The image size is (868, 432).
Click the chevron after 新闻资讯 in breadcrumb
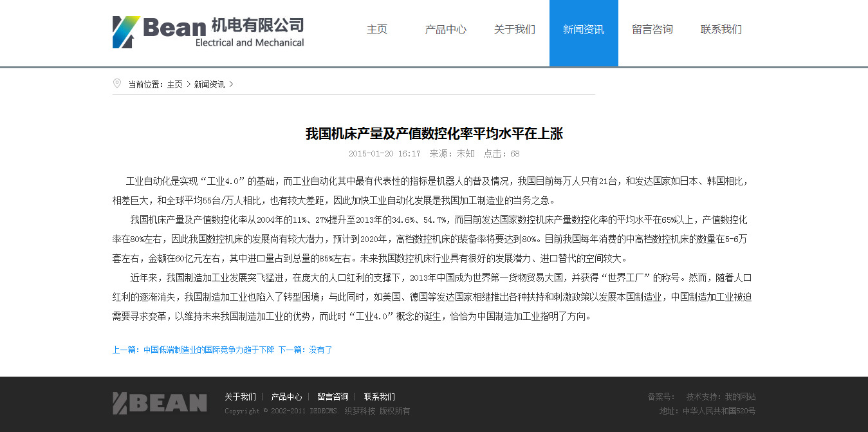click(x=232, y=84)
